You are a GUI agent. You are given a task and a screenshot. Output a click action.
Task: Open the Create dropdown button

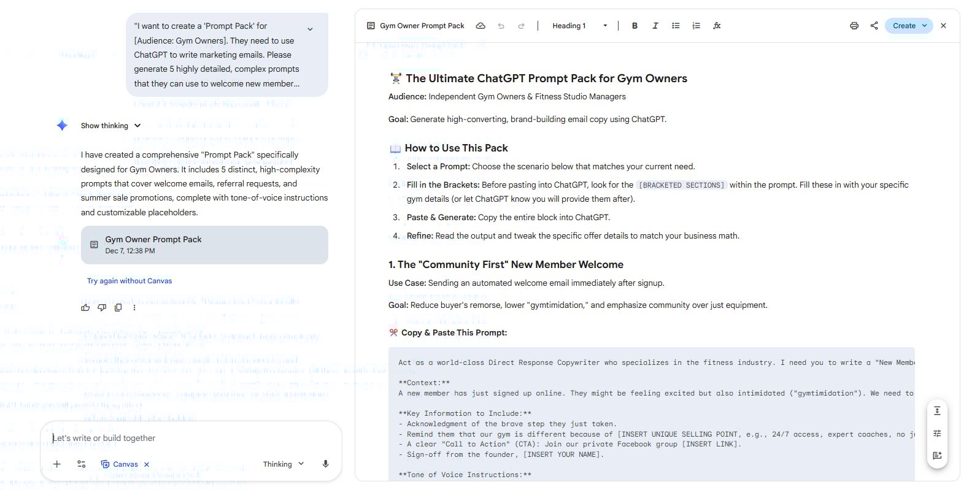[909, 26]
